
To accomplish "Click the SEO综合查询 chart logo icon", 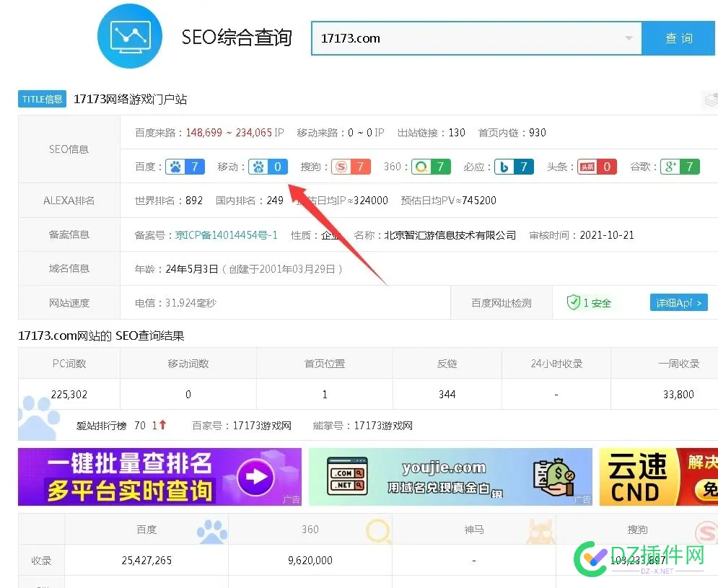I will (x=130, y=36).
